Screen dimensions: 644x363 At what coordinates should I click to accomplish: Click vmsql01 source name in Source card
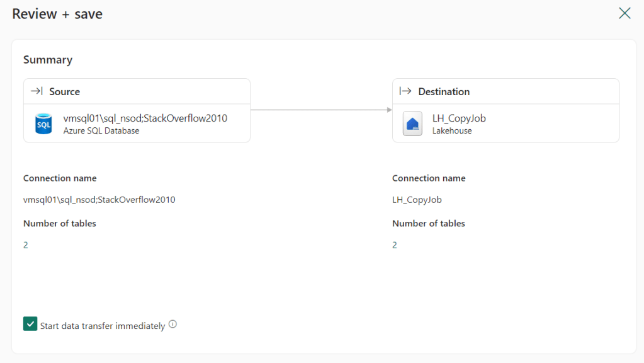click(x=145, y=118)
